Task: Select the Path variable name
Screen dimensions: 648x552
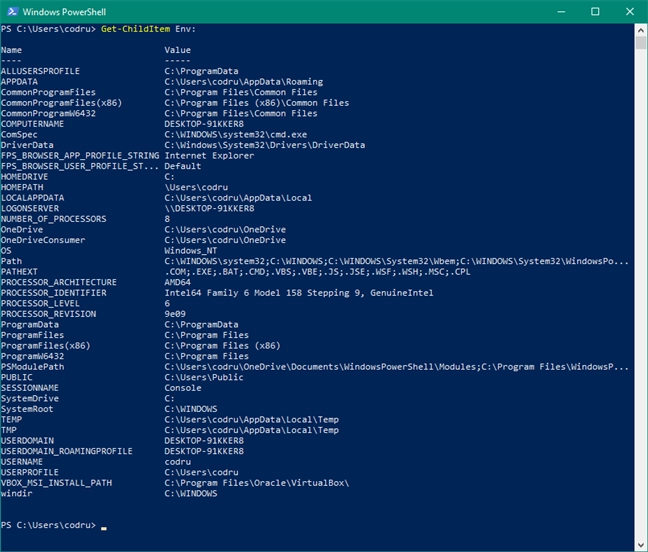Action: pos(11,261)
